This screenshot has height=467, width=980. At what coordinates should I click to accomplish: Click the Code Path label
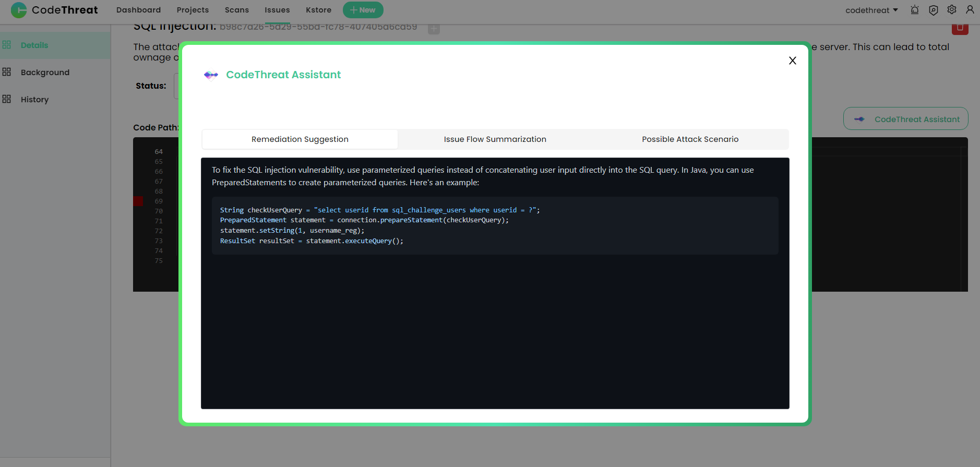[x=156, y=128]
